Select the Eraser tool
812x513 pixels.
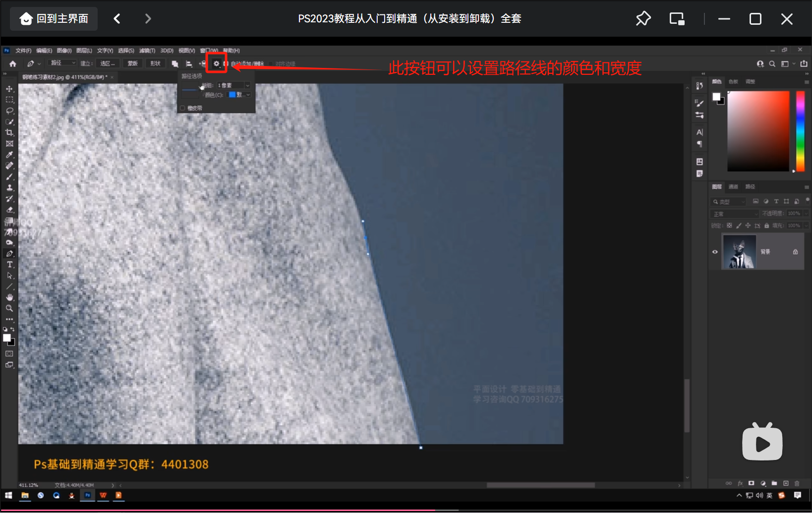tap(9, 210)
